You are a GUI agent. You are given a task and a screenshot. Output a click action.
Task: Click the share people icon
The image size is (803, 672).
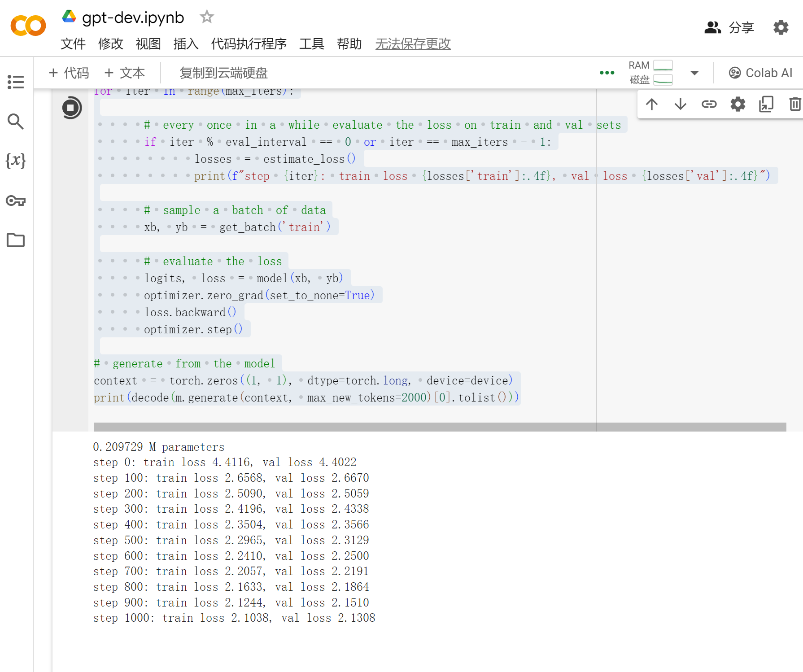pos(712,27)
